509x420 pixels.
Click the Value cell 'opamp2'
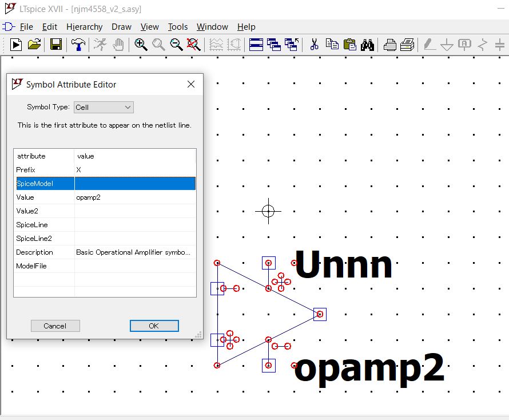135,197
